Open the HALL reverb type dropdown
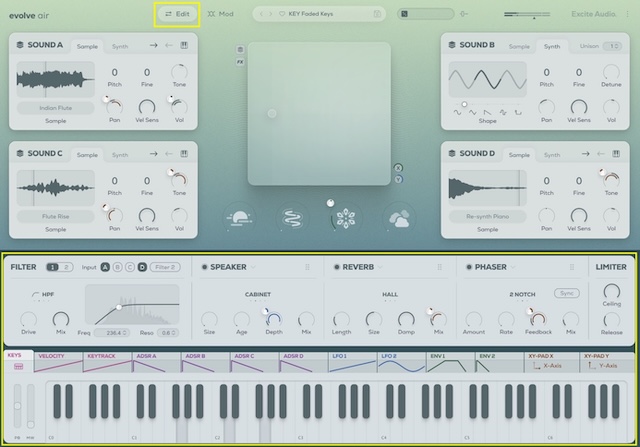This screenshot has width=640, height=447. [389, 295]
